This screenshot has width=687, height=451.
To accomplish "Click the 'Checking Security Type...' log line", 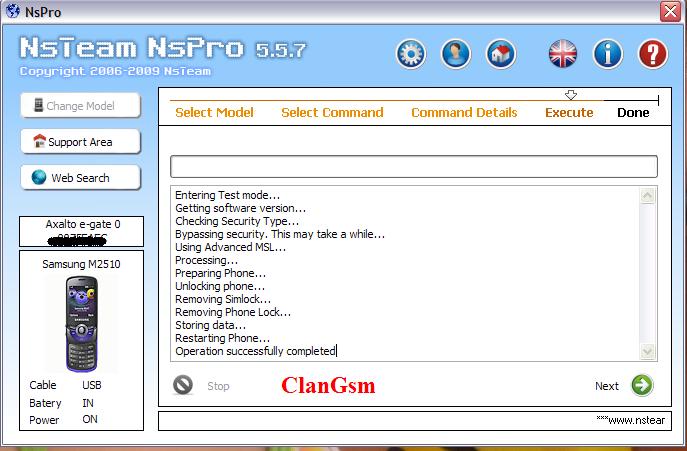I will 237,221.
